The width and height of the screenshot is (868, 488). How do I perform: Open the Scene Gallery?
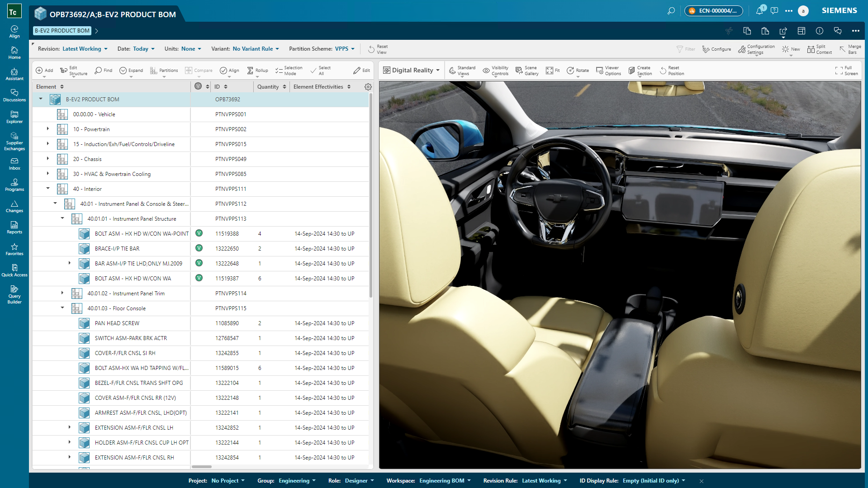pyautogui.click(x=526, y=71)
